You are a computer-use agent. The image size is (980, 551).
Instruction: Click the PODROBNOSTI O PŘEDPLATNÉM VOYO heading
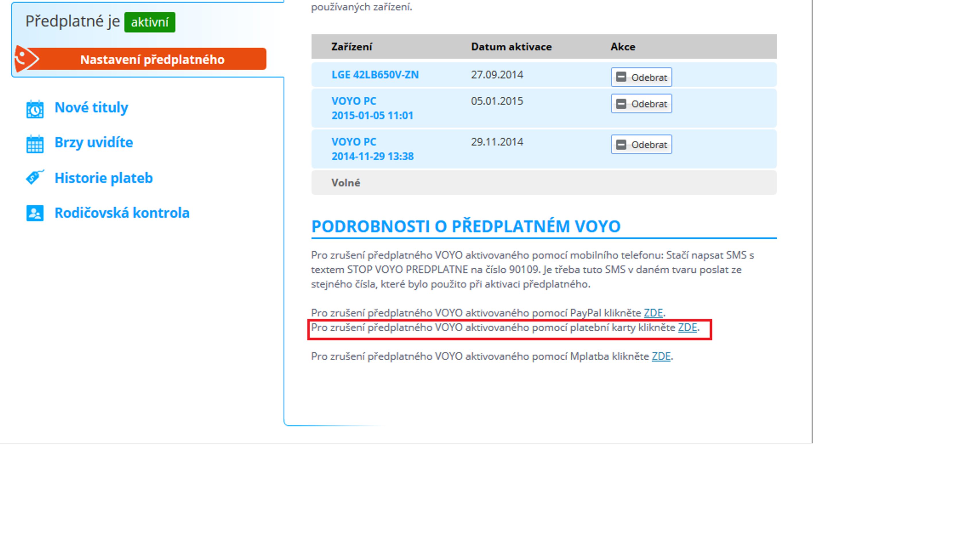(466, 226)
